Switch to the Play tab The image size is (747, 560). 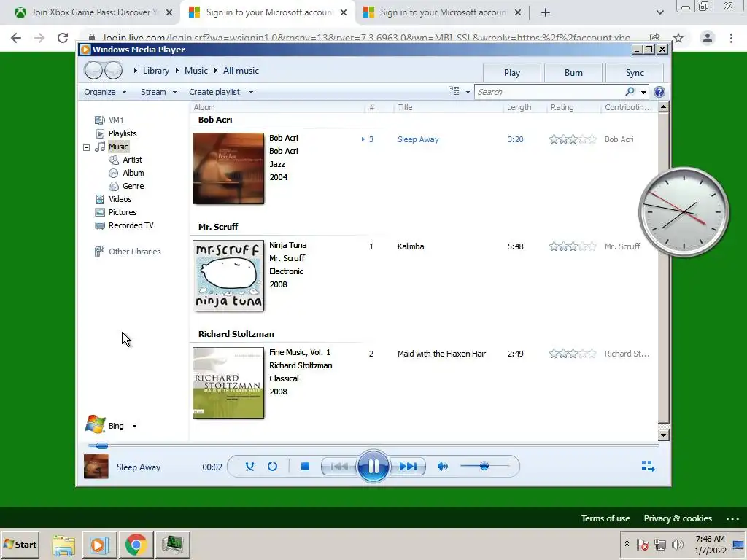click(511, 73)
